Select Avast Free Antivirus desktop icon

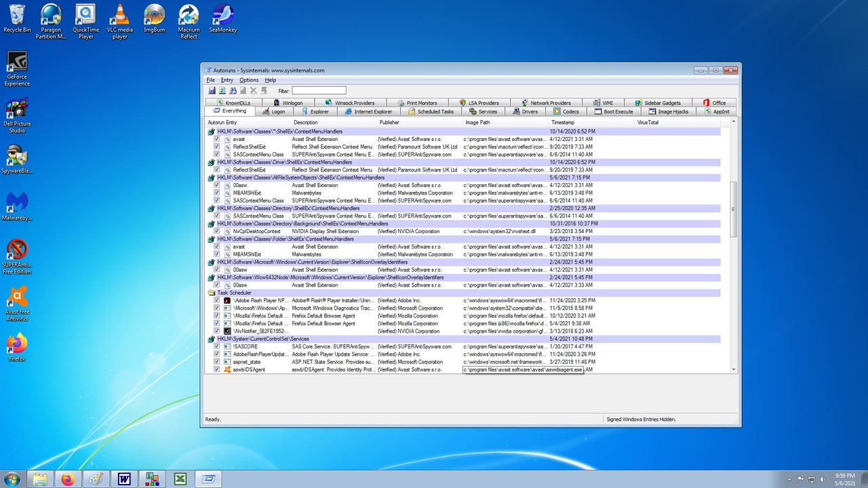point(17,304)
